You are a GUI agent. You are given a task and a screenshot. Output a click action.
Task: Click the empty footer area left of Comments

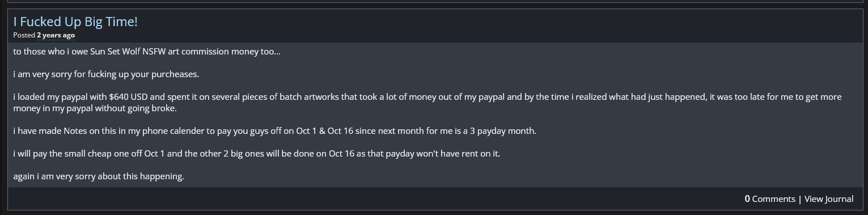pyautogui.click(x=374, y=199)
